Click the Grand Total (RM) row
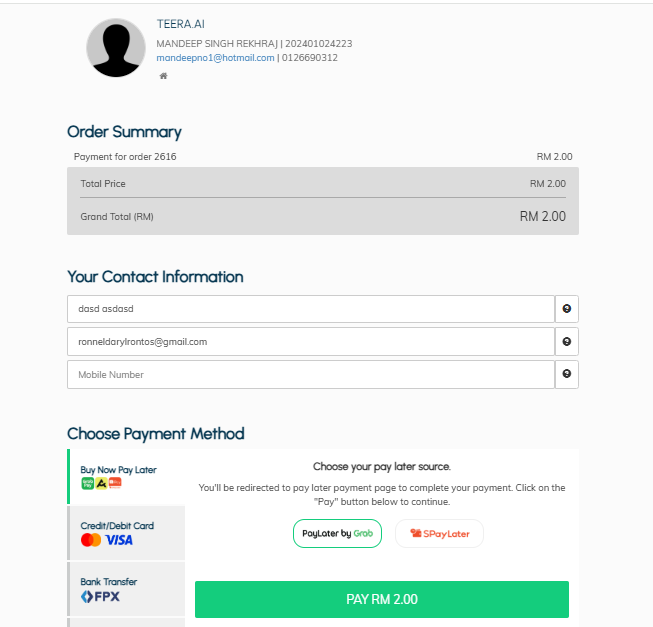 (322, 217)
